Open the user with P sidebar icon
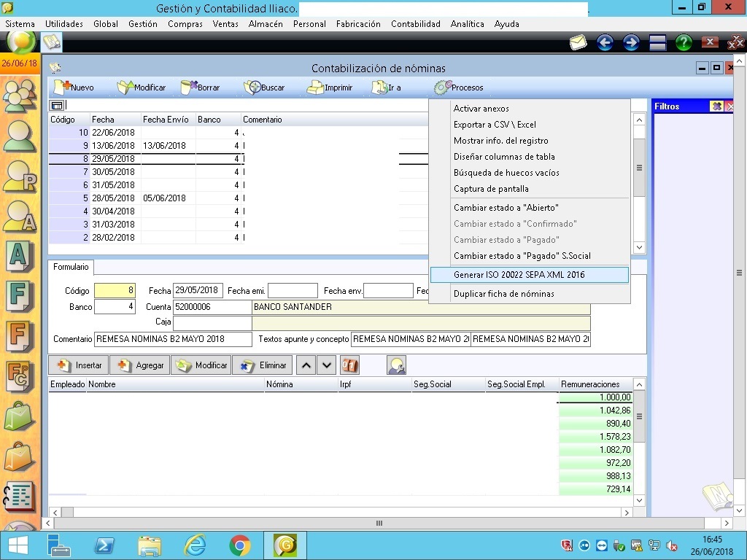 (x=20, y=176)
